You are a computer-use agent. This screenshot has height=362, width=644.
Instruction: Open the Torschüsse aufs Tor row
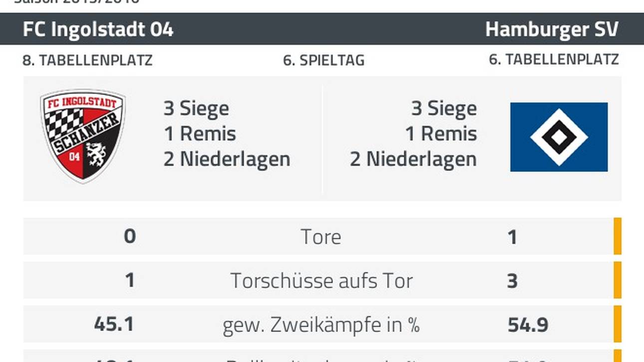click(x=318, y=280)
